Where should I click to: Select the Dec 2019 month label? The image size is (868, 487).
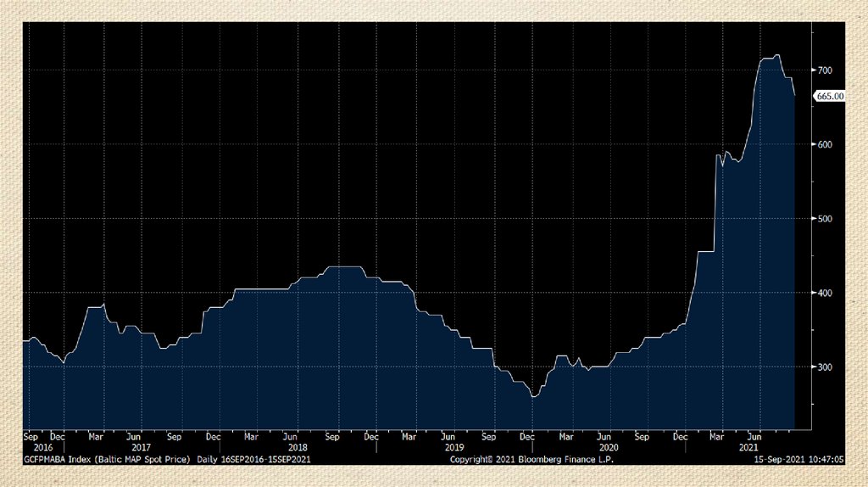pyautogui.click(x=527, y=437)
